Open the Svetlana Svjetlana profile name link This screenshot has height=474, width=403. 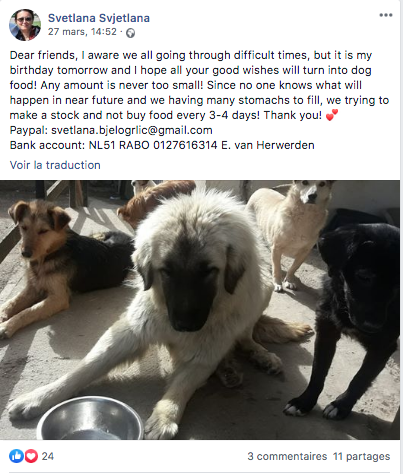[99, 18]
